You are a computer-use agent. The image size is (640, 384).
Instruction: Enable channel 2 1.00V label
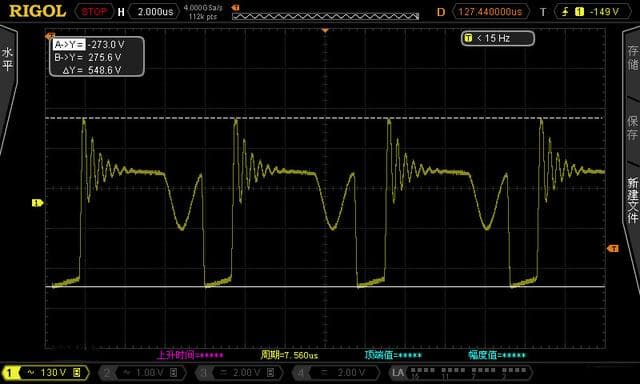(x=142, y=373)
